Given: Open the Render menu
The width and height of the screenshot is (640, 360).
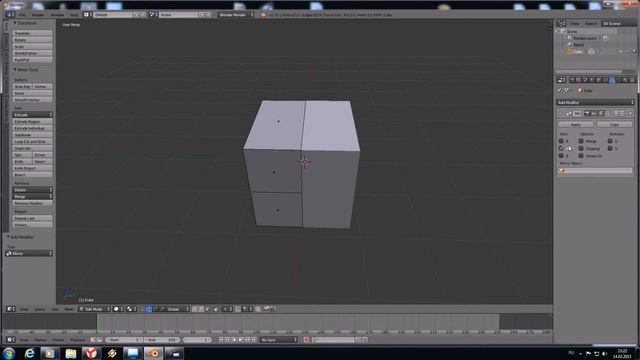Looking at the screenshot, I should 38,15.
